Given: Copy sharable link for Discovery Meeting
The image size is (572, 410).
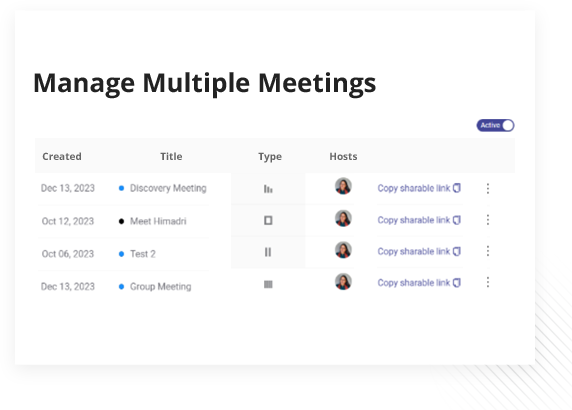Looking at the screenshot, I should tap(419, 188).
